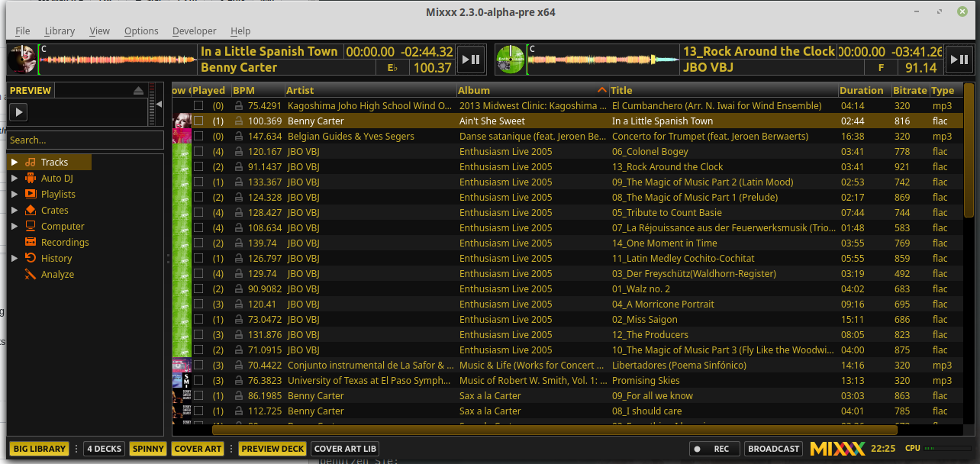Image resolution: width=980 pixels, height=464 pixels.
Task: Click cover thumbnail of Concerto for Trumpet row
Action: click(182, 137)
